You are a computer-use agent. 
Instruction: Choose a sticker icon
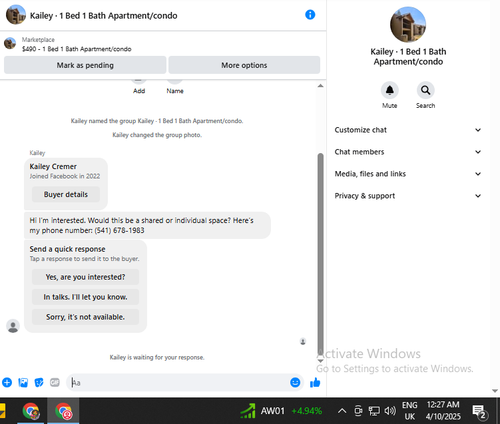coord(39,382)
